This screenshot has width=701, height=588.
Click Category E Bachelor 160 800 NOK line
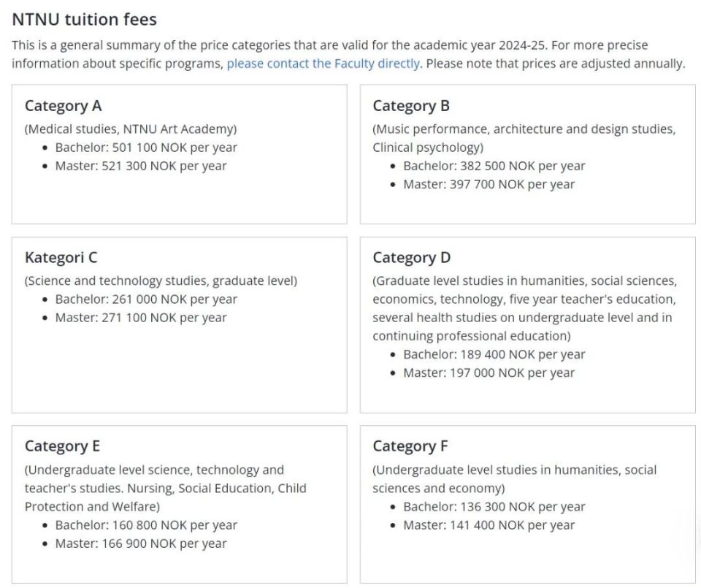[146, 525]
